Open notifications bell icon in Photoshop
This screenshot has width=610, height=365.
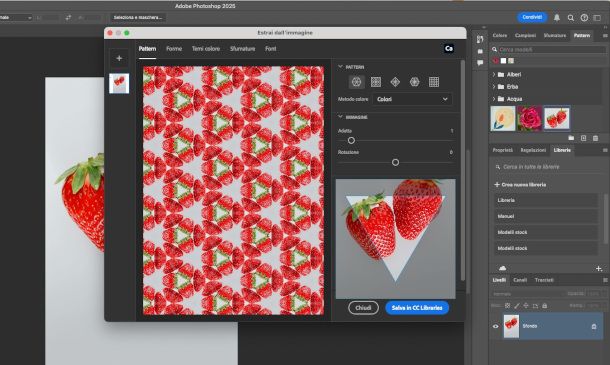click(x=557, y=18)
